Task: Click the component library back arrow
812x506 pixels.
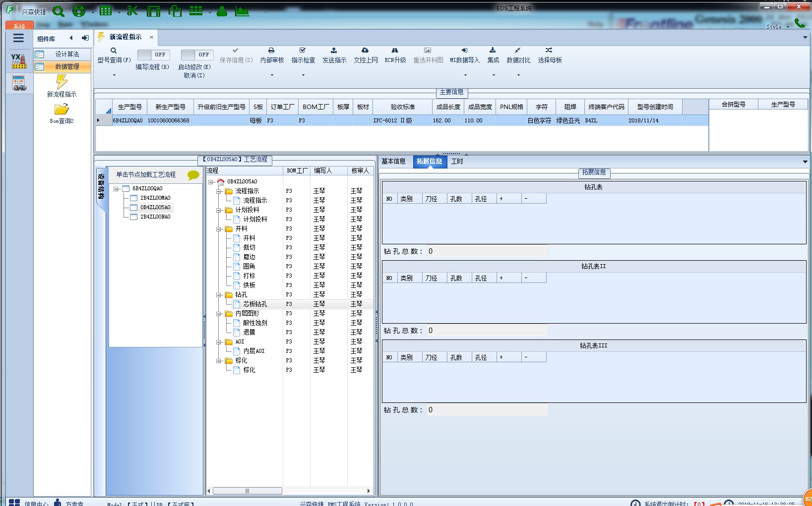Action: pos(71,38)
